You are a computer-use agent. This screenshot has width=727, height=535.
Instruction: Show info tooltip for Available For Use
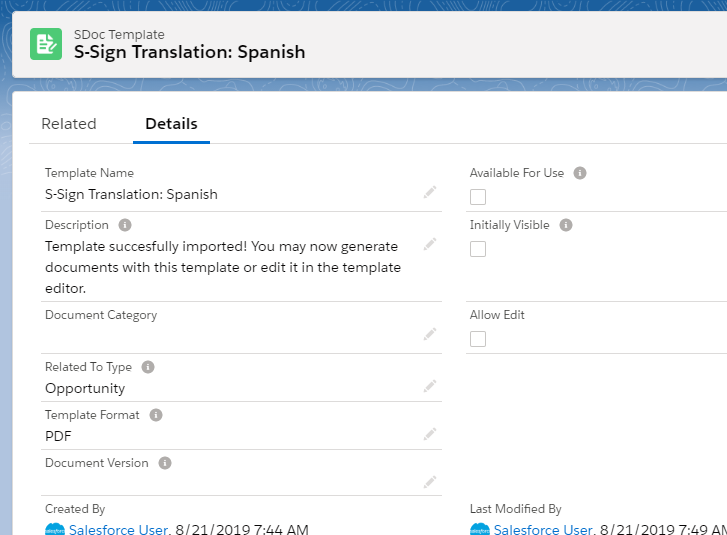[580, 173]
